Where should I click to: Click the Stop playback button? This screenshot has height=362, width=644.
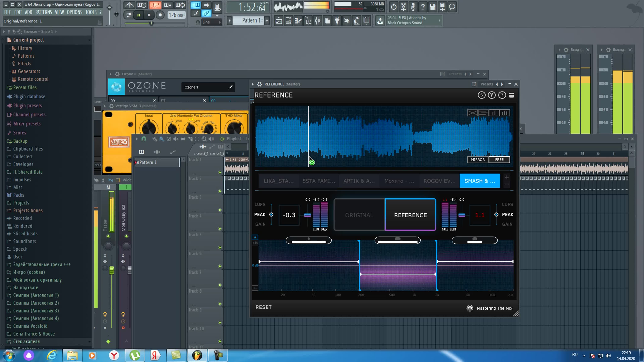point(149,15)
